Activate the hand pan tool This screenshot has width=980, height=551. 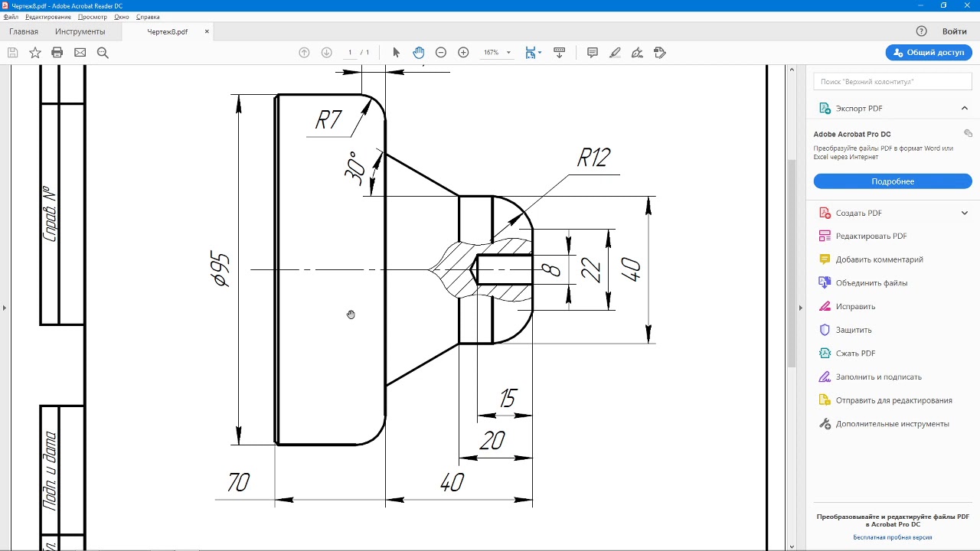(419, 53)
